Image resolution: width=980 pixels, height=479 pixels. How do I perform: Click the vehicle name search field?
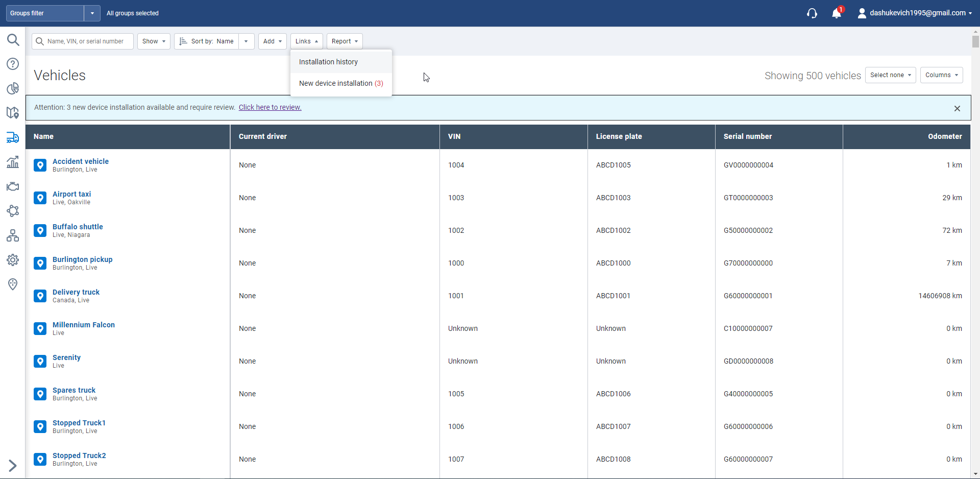(x=85, y=41)
